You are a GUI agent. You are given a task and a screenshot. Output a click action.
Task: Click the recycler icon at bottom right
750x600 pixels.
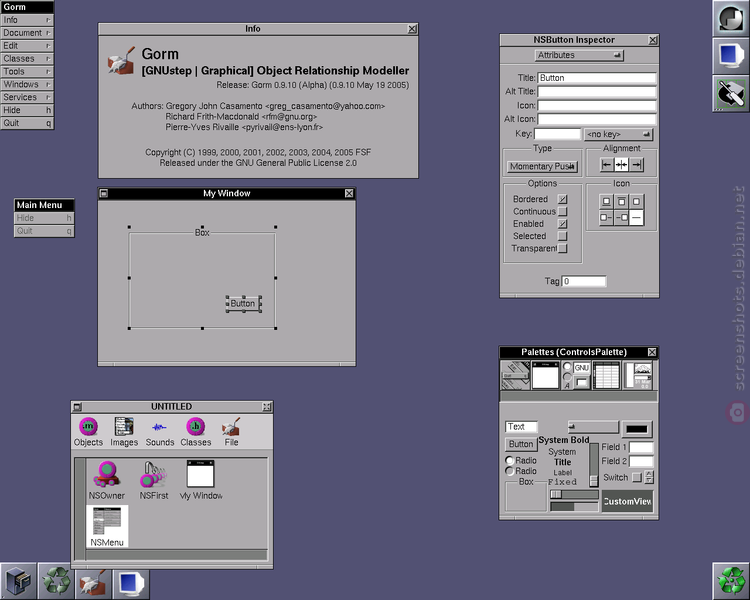(x=731, y=581)
